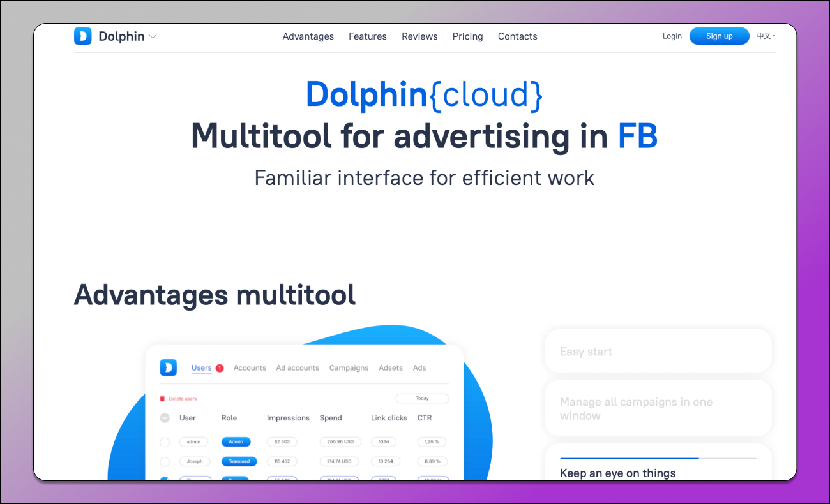830x504 pixels.
Task: Open Contacts in the top navigation
Action: pos(518,36)
